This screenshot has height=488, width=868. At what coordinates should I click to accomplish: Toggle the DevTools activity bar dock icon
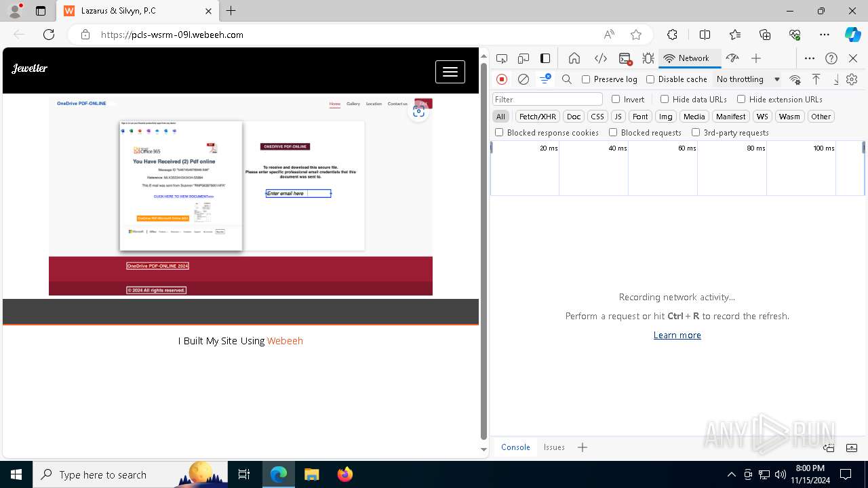545,58
